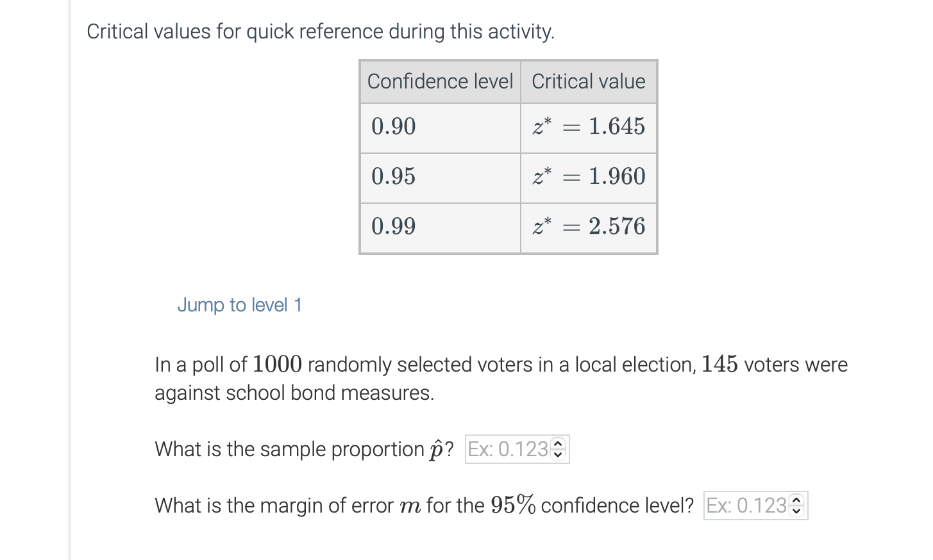The image size is (933, 560).
Task: Click the z* = 1.645 critical value cell
Action: click(588, 127)
